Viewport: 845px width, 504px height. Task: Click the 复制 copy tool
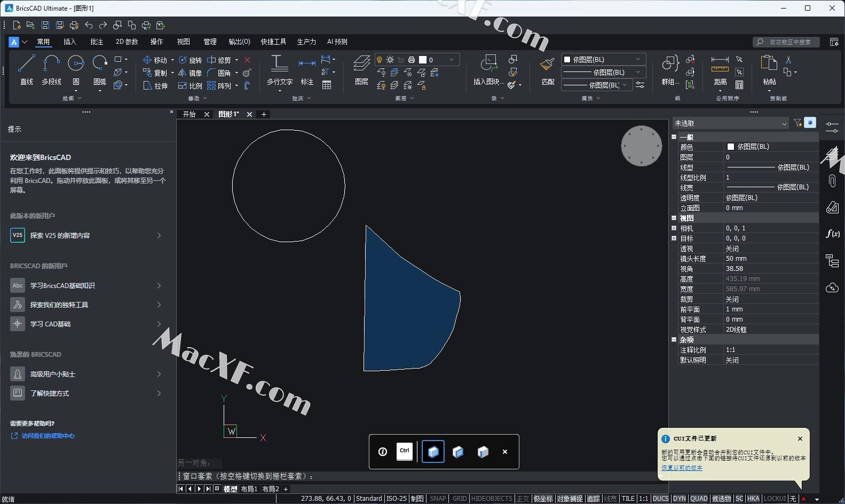tap(155, 73)
